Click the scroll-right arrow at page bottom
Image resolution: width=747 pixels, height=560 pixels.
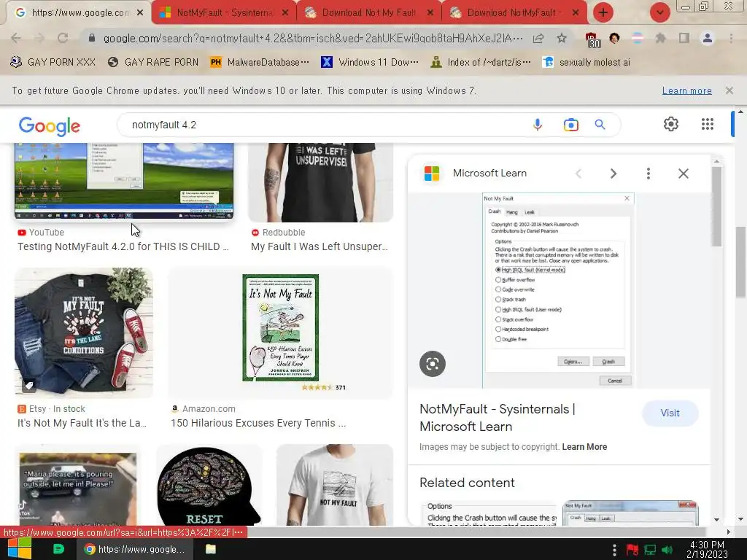729,532
